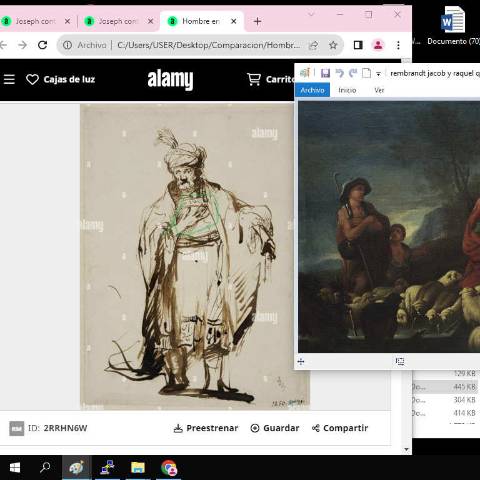Share this page from address bar
The width and height of the screenshot is (480, 480).
pos(313,45)
